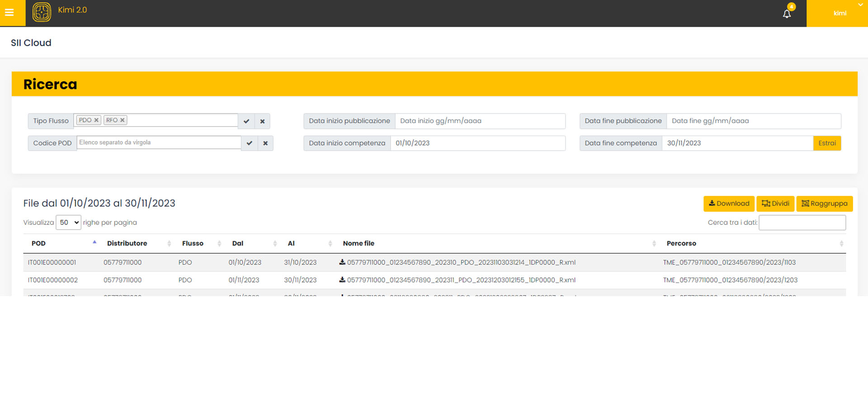
Task: Click the Raggruppa button
Action: (x=824, y=203)
